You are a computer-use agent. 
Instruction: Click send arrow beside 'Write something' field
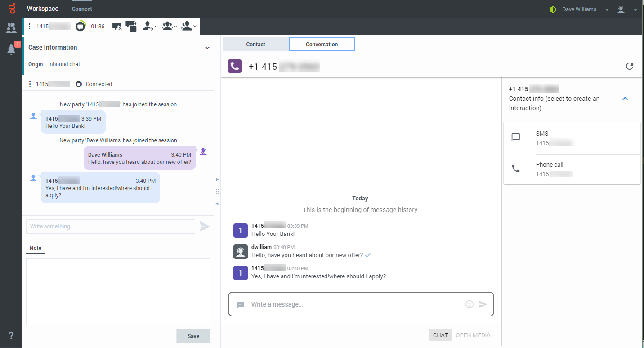pyautogui.click(x=205, y=226)
